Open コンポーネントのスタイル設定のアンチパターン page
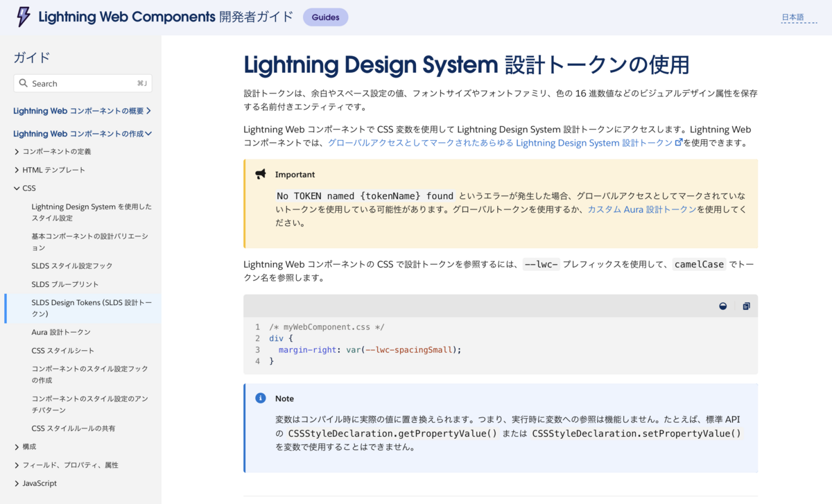Screen dimensions: 832x504 point(89,404)
